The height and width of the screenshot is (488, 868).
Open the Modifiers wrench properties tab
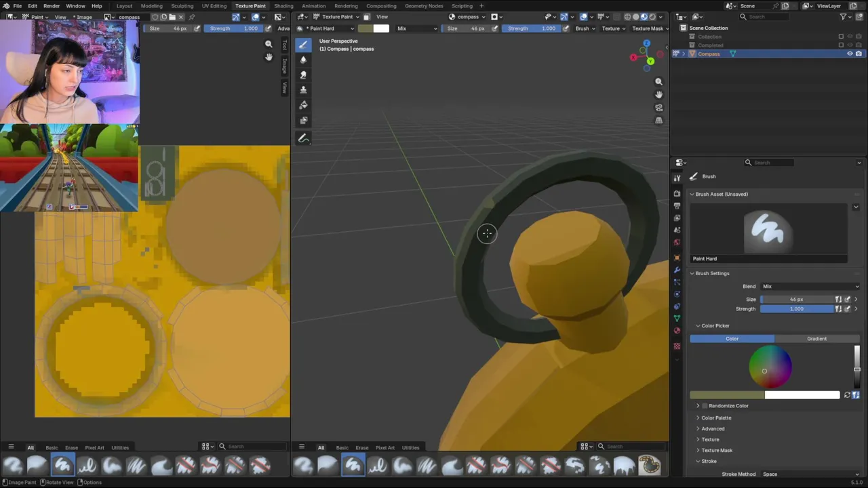tap(677, 270)
